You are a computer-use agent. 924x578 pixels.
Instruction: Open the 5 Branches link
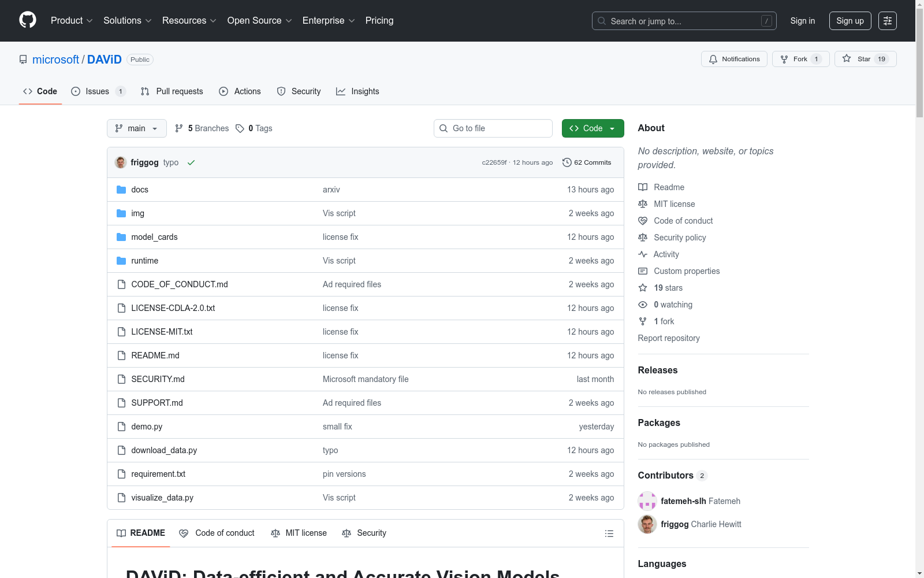202,128
